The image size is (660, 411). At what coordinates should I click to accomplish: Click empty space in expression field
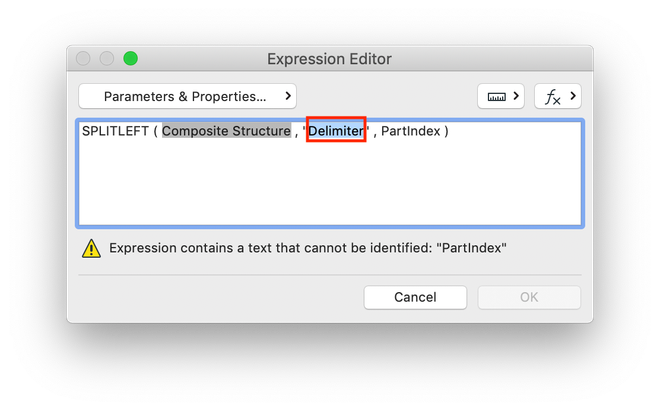click(x=330, y=185)
